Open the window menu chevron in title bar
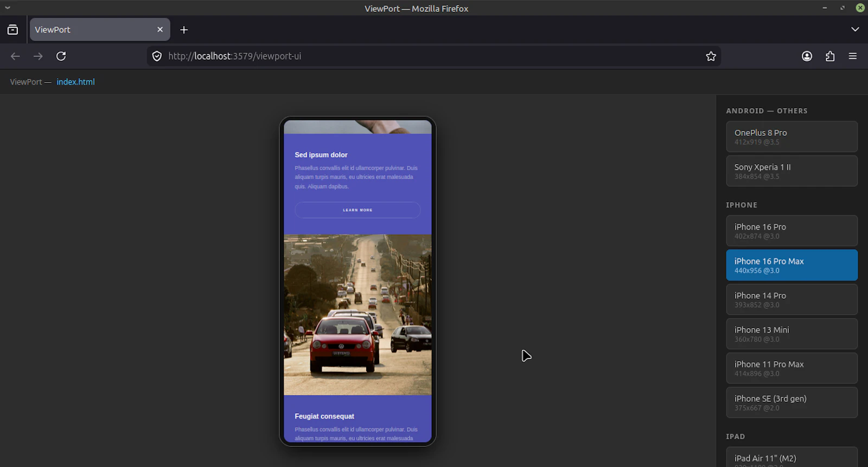Screen dimensions: 868x467 pos(8,8)
